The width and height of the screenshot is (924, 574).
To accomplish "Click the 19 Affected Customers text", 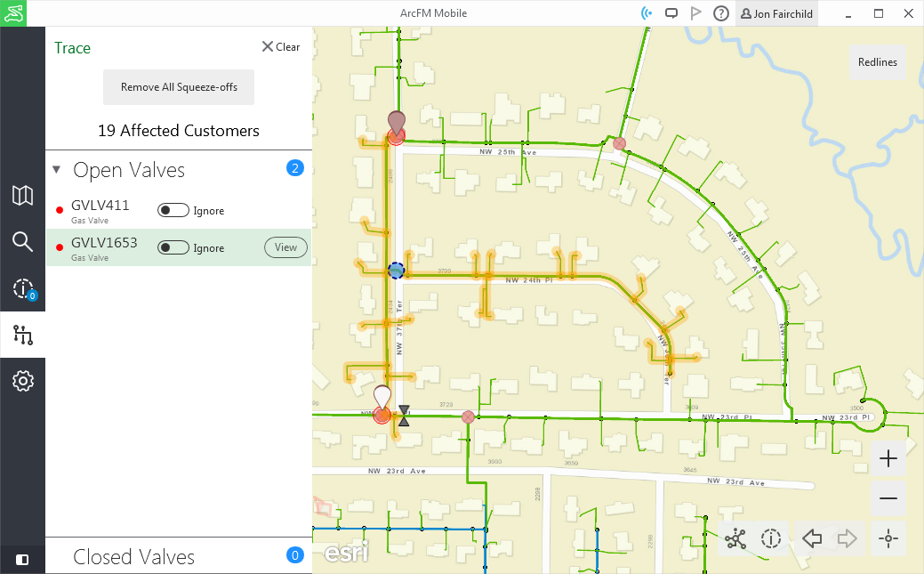I will [179, 131].
